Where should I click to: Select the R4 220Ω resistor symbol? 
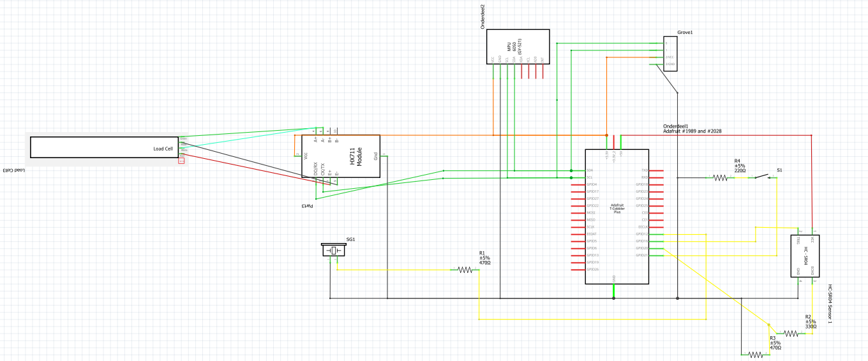(x=721, y=178)
